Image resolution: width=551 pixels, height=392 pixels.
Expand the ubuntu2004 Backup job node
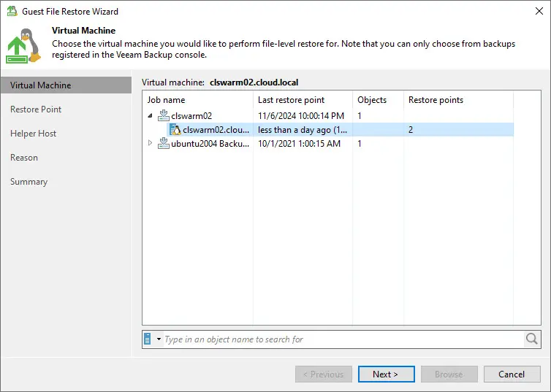pyautogui.click(x=151, y=143)
